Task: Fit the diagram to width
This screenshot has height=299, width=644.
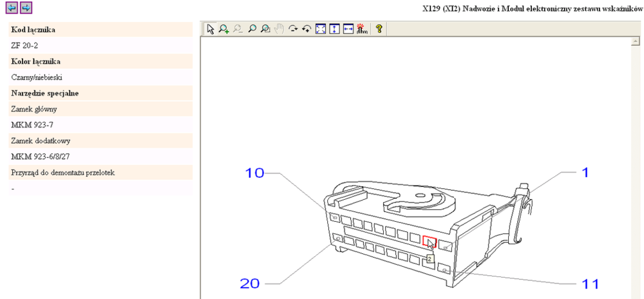Action: [348, 29]
